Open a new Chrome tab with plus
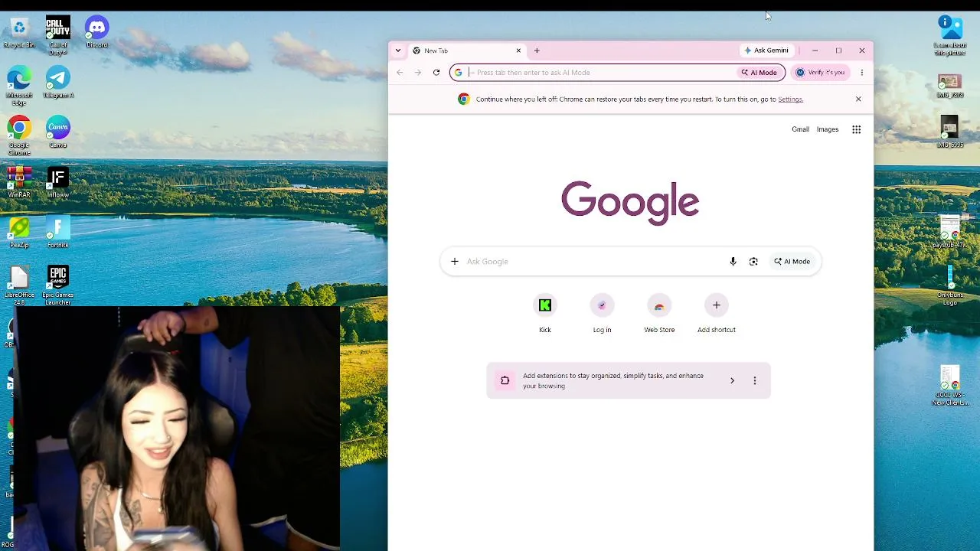Viewport: 980px width, 551px height. coord(537,51)
